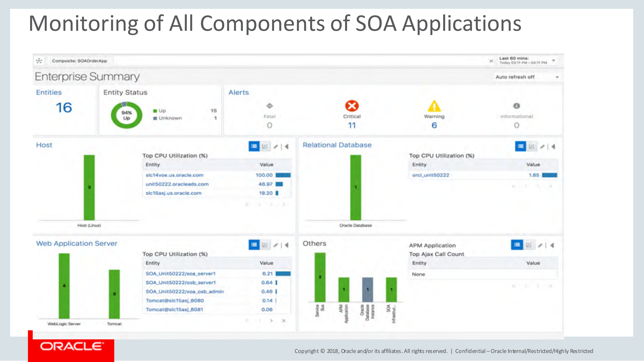
Task: Open the orcl_unit50222 database link
Action: 431,175
